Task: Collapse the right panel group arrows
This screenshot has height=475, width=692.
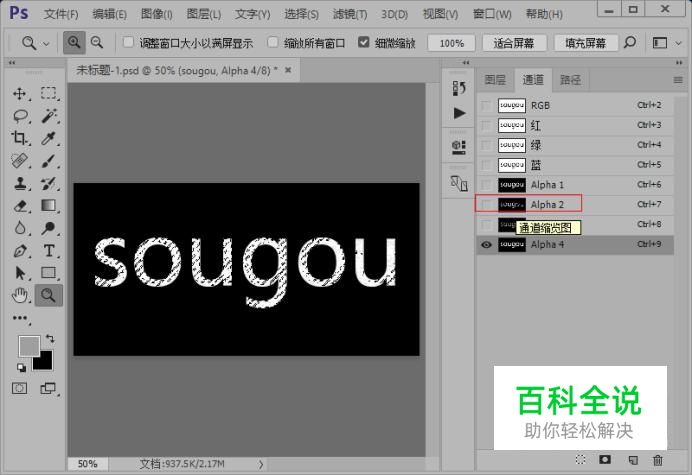Action: 679,63
